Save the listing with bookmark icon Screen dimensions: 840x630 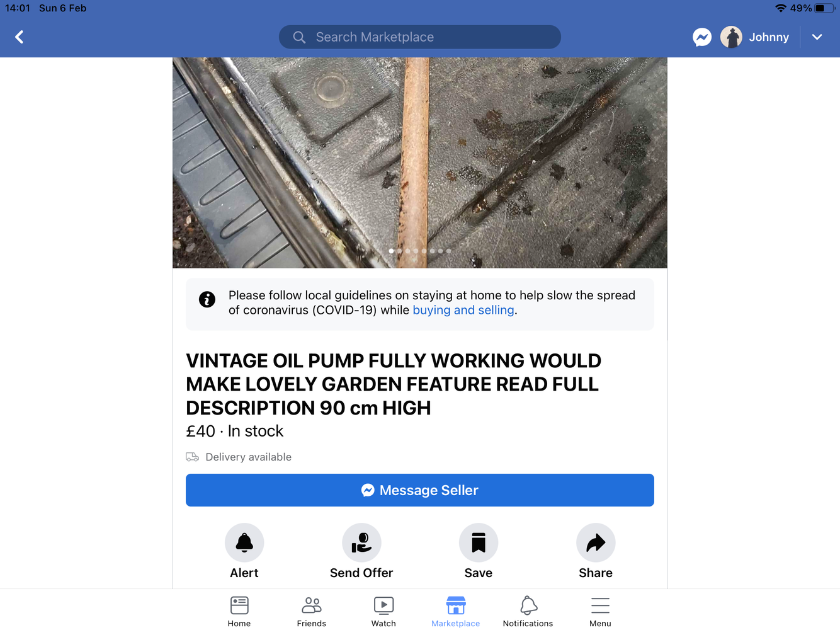pyautogui.click(x=479, y=542)
